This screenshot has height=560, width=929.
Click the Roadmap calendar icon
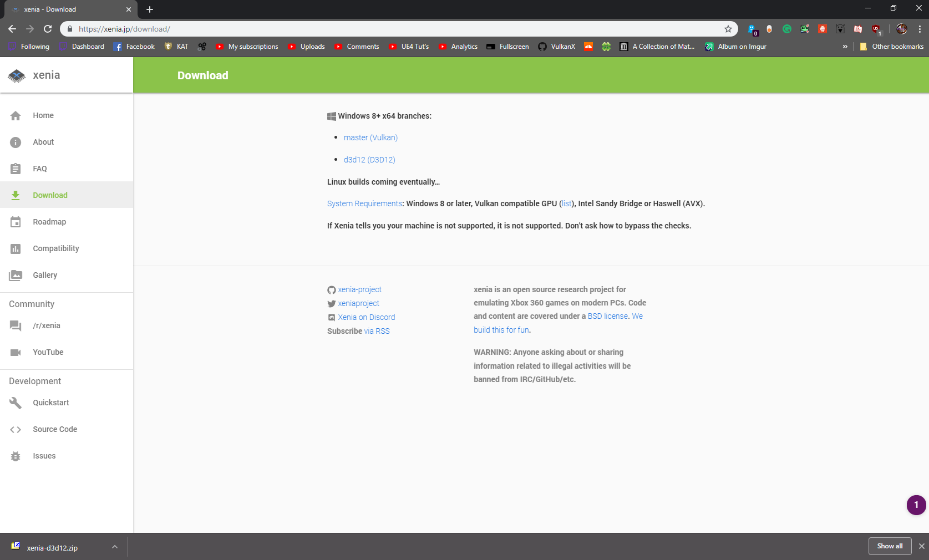click(16, 222)
